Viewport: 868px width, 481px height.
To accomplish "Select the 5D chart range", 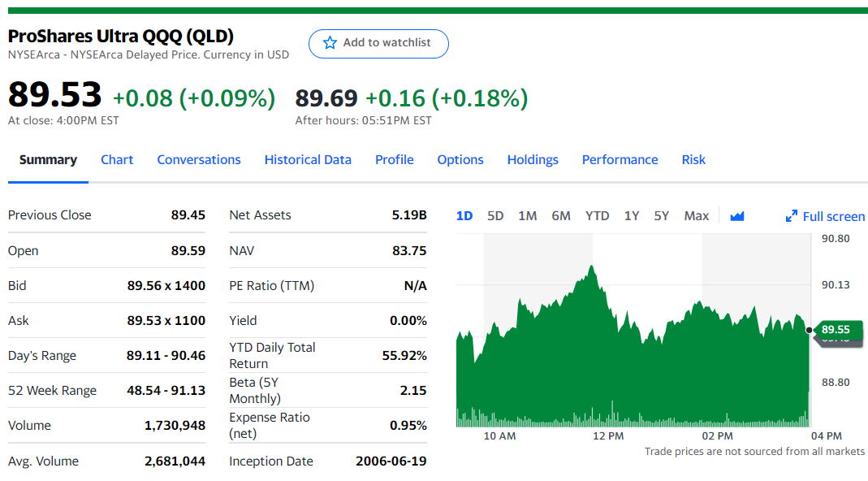I will coord(494,216).
